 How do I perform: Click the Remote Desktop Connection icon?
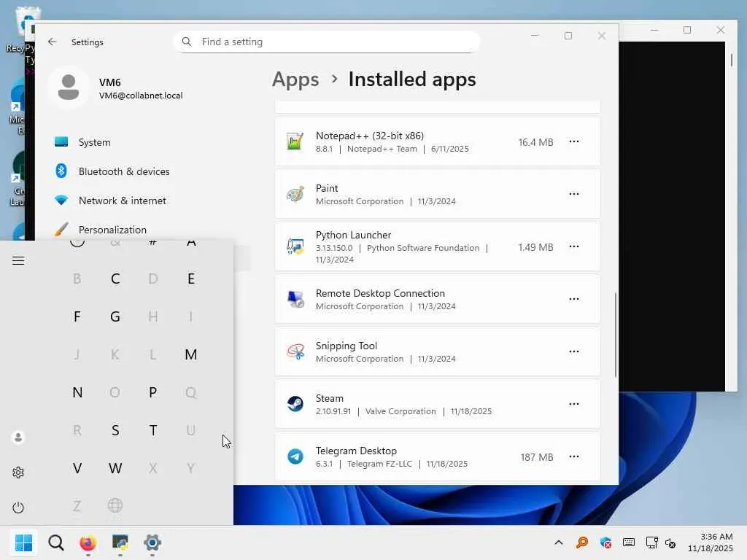295,299
